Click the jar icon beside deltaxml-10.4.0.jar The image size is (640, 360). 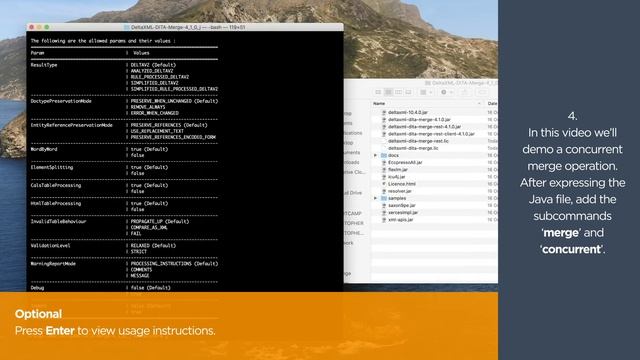(x=384, y=112)
